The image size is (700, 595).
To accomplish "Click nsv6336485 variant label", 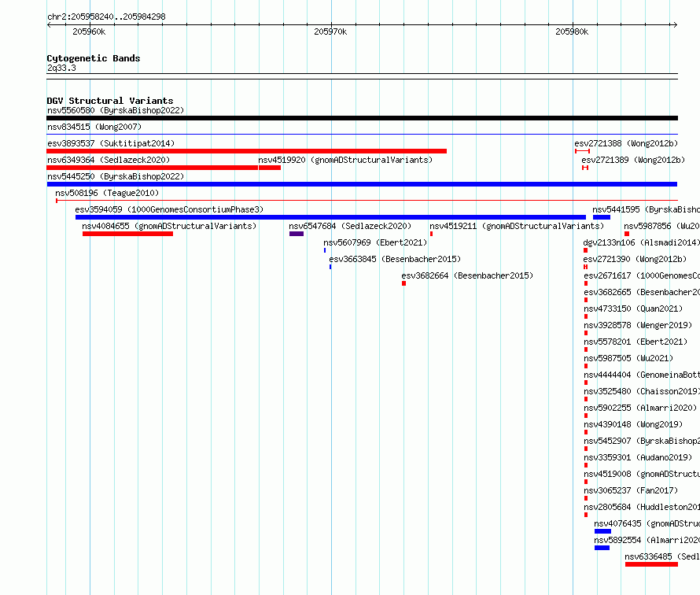I will click(662, 556).
